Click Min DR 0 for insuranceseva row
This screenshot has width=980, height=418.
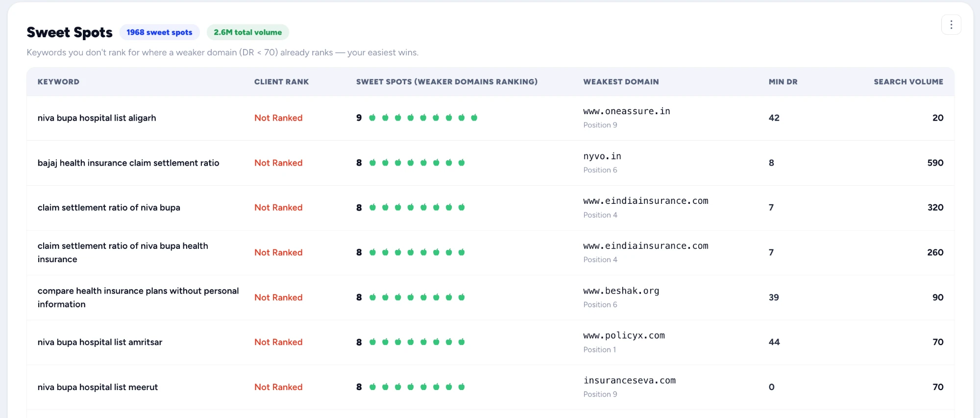tap(772, 387)
